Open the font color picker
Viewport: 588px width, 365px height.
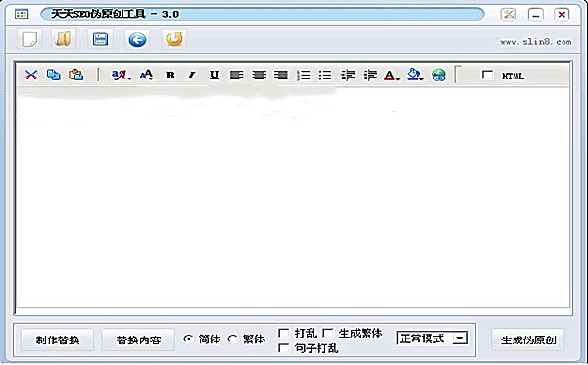(392, 76)
